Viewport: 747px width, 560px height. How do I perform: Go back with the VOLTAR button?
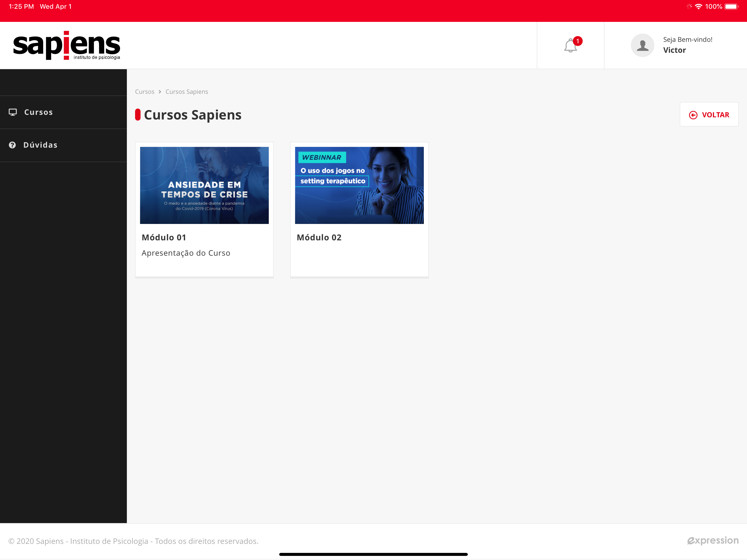[x=709, y=115]
